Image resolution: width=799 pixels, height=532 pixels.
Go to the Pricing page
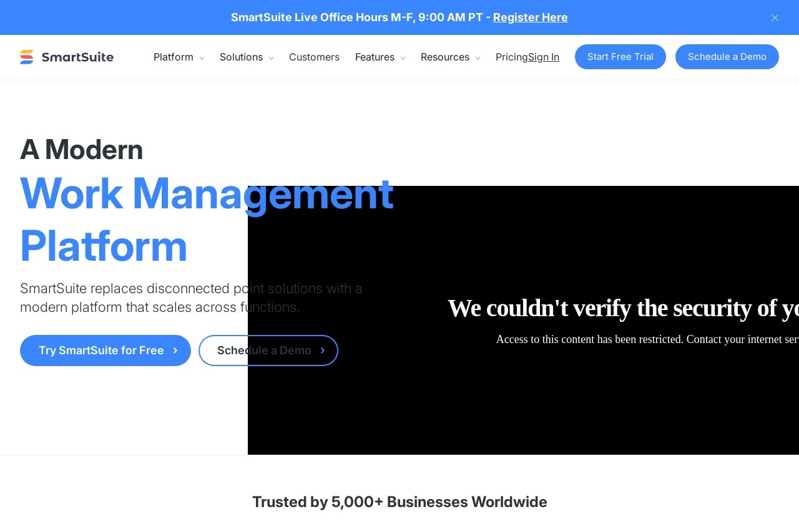(x=512, y=57)
